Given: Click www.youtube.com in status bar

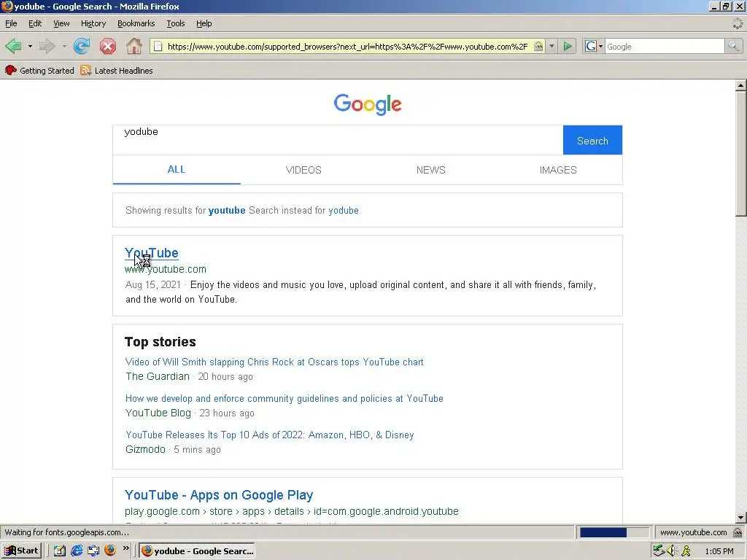Looking at the screenshot, I should (693, 532).
